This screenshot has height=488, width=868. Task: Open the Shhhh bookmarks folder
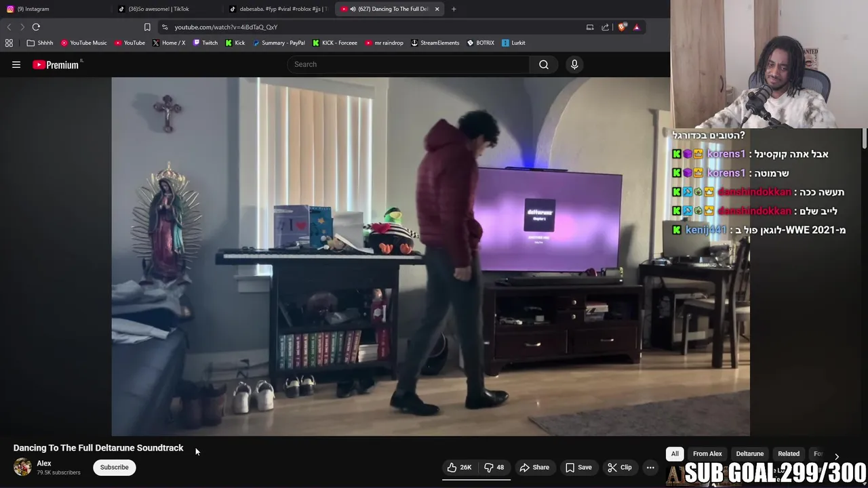[40, 43]
